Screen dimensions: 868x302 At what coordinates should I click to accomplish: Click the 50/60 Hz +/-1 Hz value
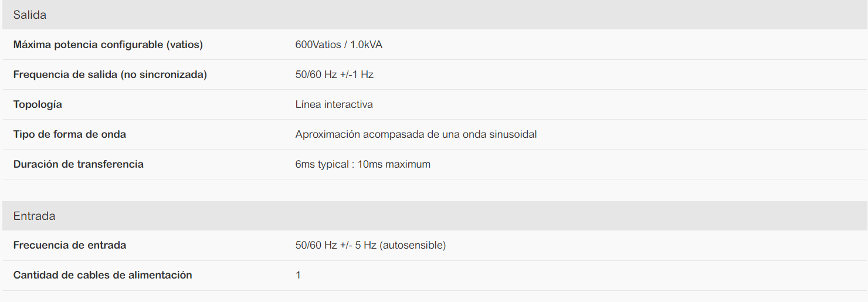[334, 74]
